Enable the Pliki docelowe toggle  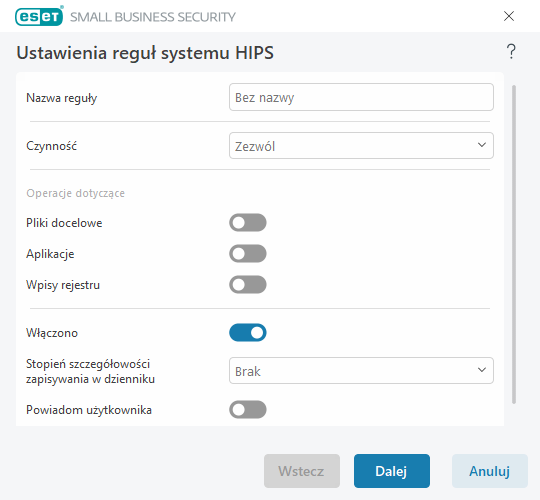pyautogui.click(x=248, y=222)
